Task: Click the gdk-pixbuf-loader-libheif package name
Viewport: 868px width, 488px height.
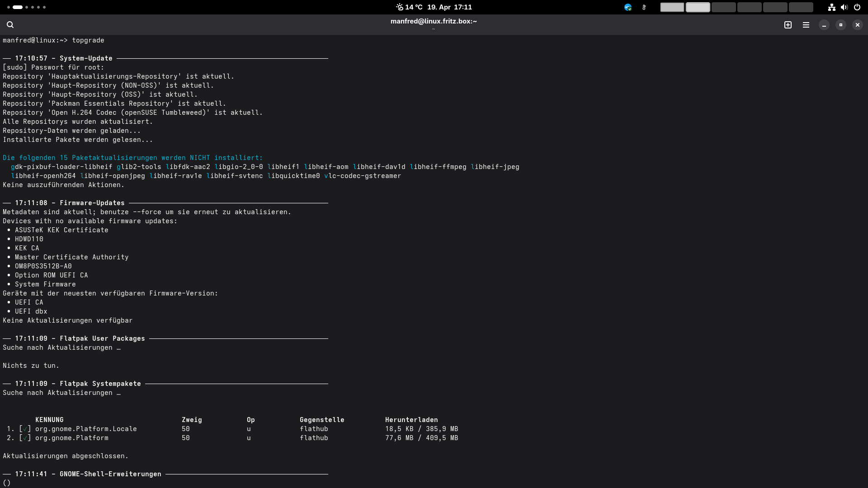Action: 61,167
